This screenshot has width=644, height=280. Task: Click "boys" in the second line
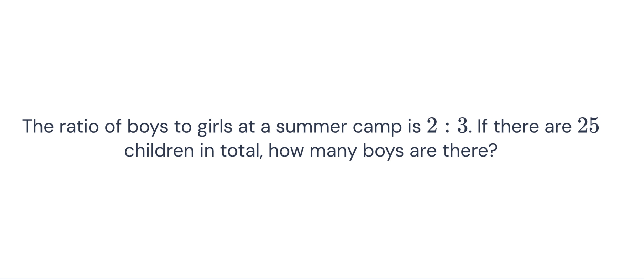[383, 151]
